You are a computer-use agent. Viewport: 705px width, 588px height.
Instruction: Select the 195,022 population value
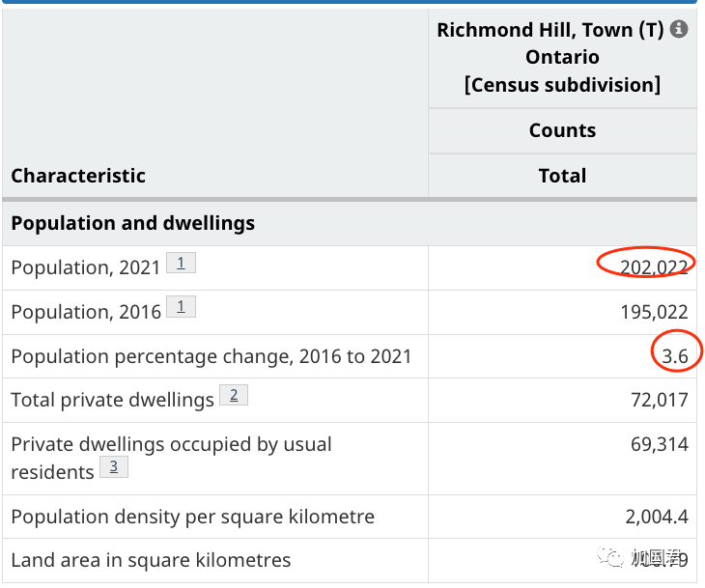[654, 312]
